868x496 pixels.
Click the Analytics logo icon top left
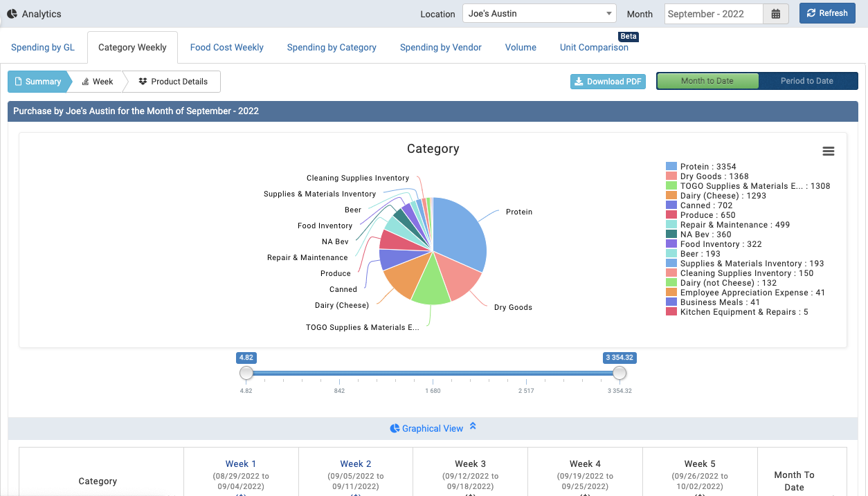pyautogui.click(x=10, y=13)
